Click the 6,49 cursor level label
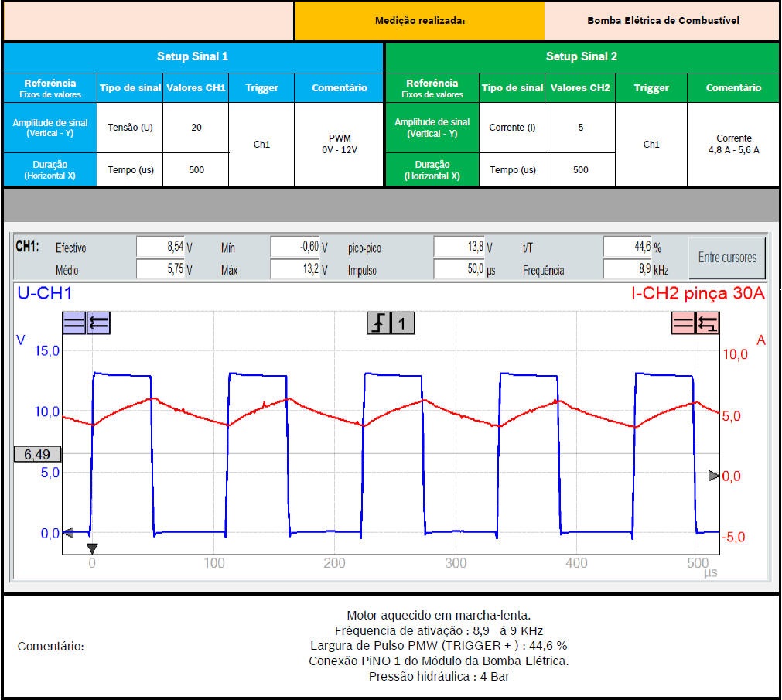Viewport: 782px width, 700px height. [37, 455]
